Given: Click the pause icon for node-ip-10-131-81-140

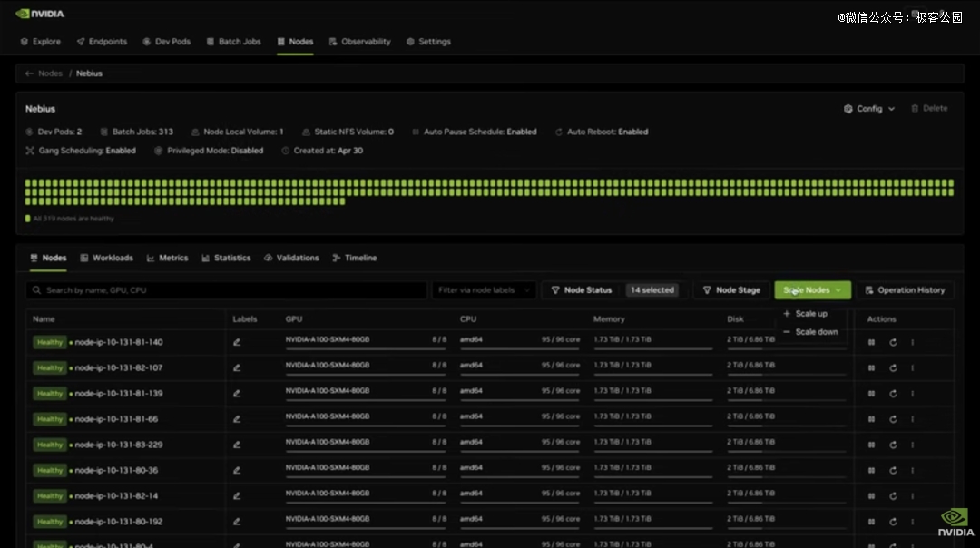Looking at the screenshot, I should click(871, 343).
